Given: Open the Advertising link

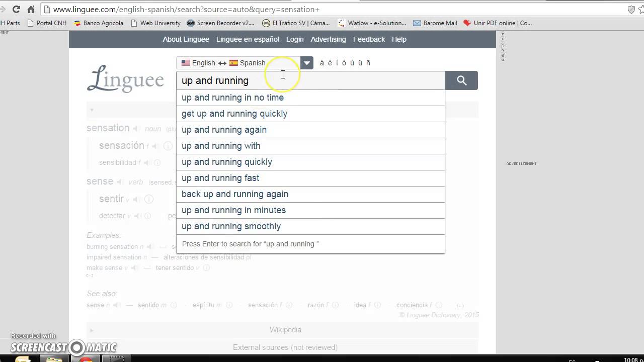Looking at the screenshot, I should pyautogui.click(x=328, y=39).
